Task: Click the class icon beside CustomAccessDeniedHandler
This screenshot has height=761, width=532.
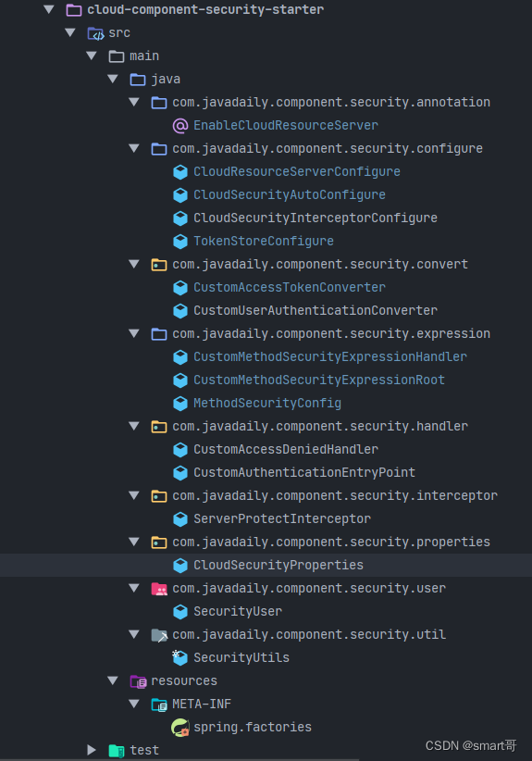Action: pyautogui.click(x=180, y=450)
